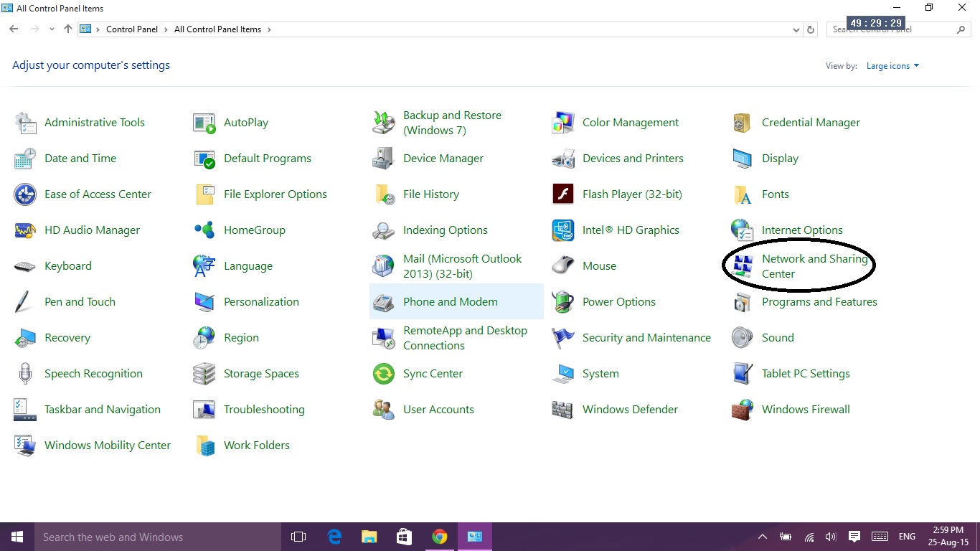Show hidden system tray icons
Screen dimensions: 980x551
pyautogui.click(x=763, y=537)
